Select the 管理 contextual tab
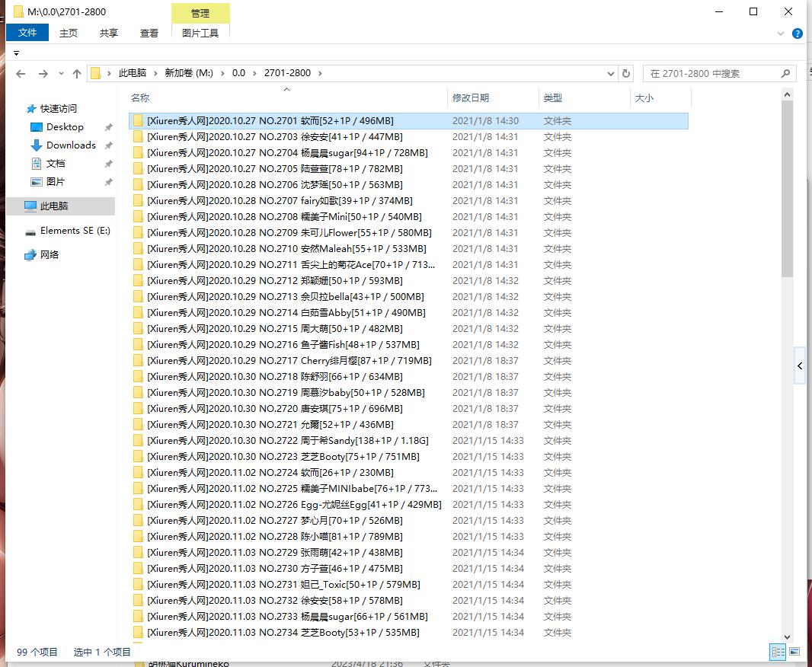This screenshot has width=812, height=667. 200,14
